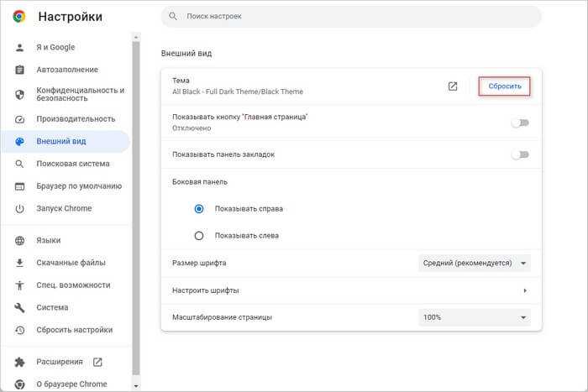This screenshot has height=392, width=588.
Task: Click the Сбросить theme button
Action: point(504,86)
